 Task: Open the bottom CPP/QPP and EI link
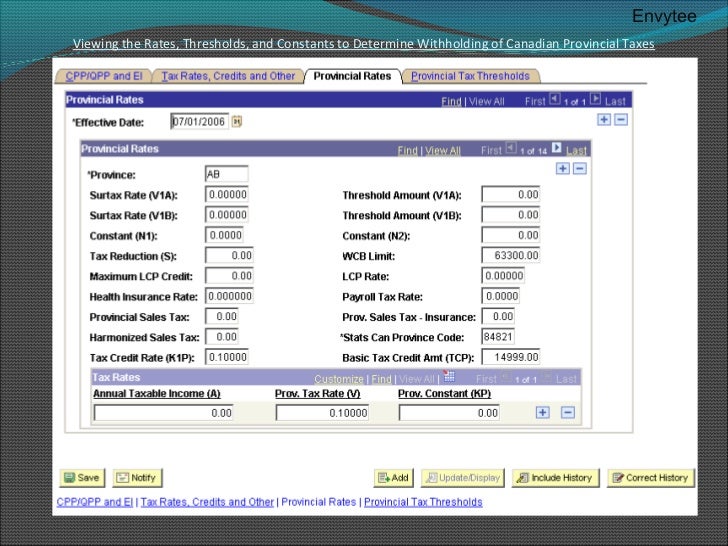[x=95, y=502]
